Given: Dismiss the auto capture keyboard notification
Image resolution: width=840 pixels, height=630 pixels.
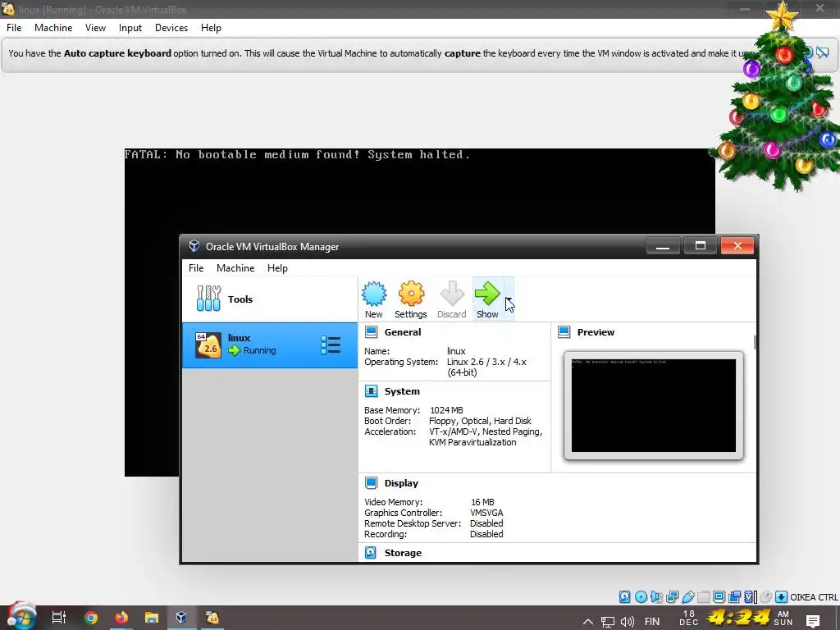Looking at the screenshot, I should pyautogui.click(x=822, y=52).
